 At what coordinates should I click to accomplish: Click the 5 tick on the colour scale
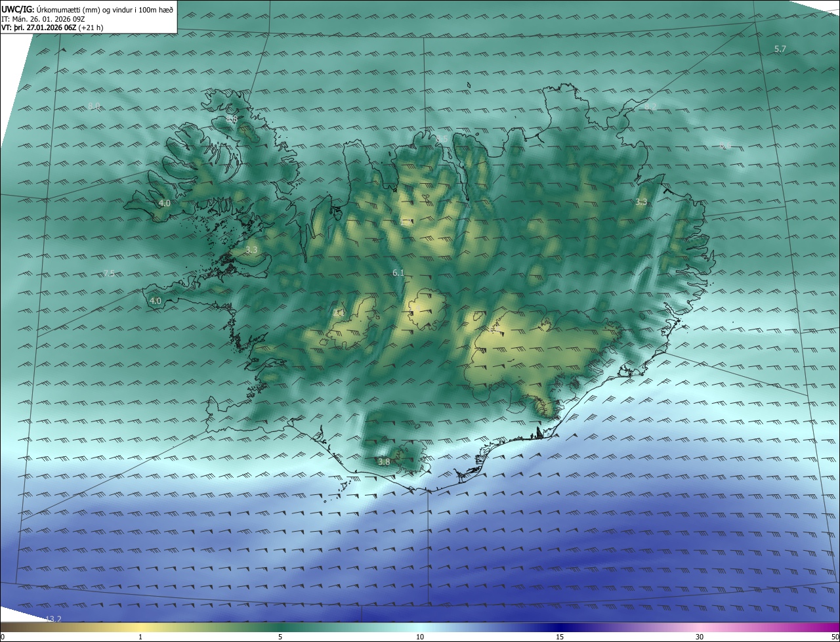click(x=280, y=637)
